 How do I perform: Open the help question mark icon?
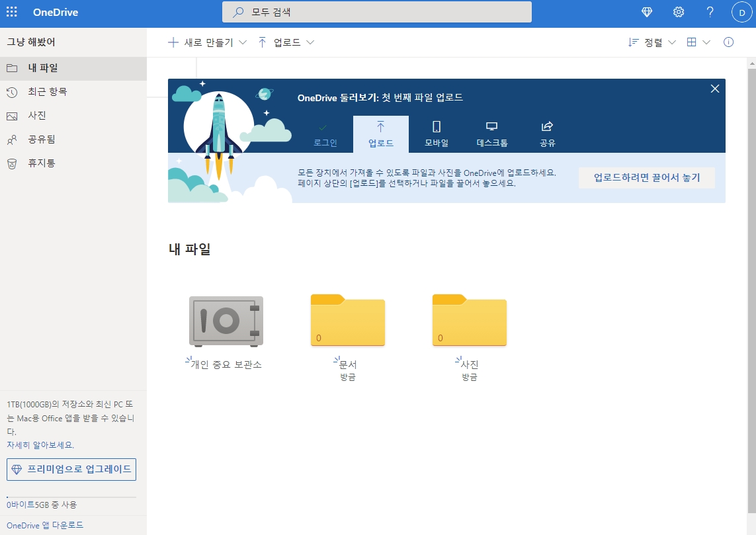(x=710, y=13)
